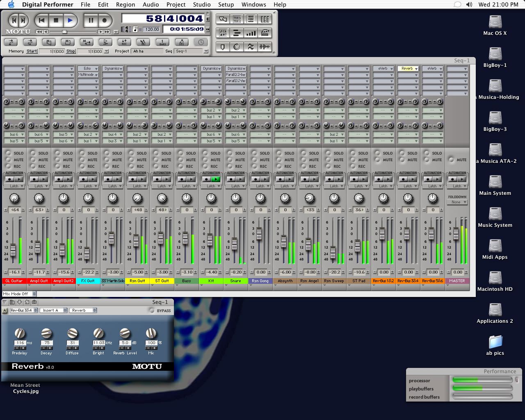Open the bar-graph icon with ascending level bars
Screen dimensions: 525x420
tap(251, 33)
